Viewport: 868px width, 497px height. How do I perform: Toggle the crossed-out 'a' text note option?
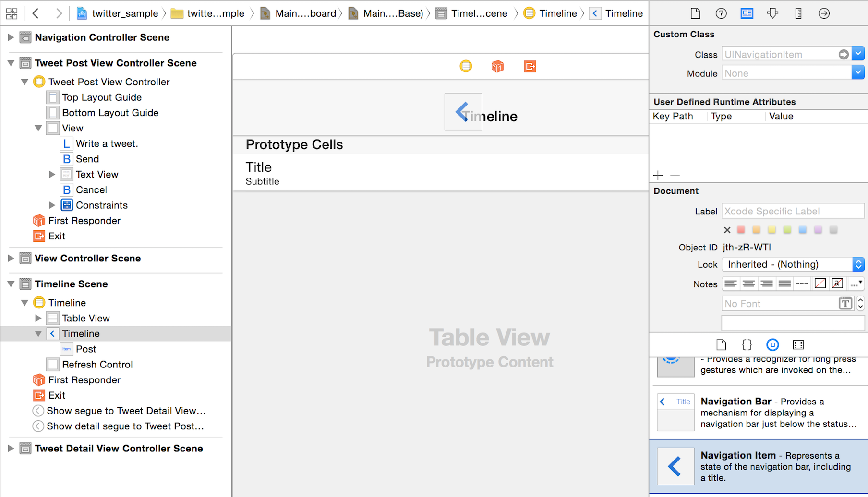coord(837,284)
